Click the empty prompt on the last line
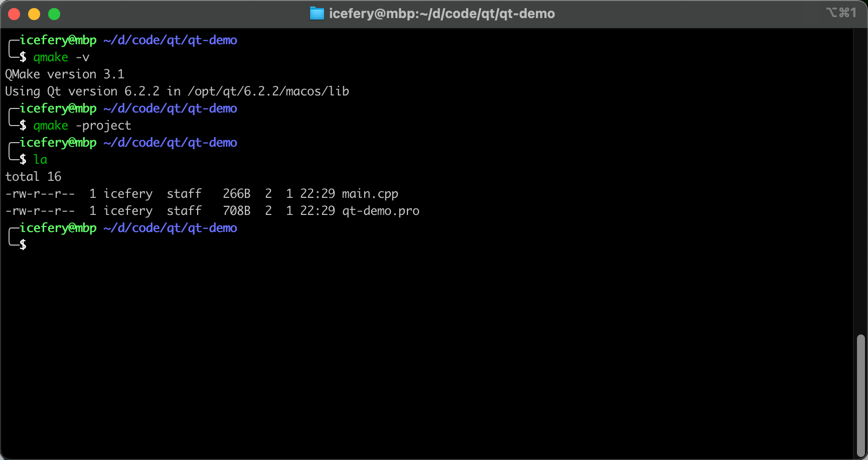Viewport: 868px width, 460px height. coord(23,245)
